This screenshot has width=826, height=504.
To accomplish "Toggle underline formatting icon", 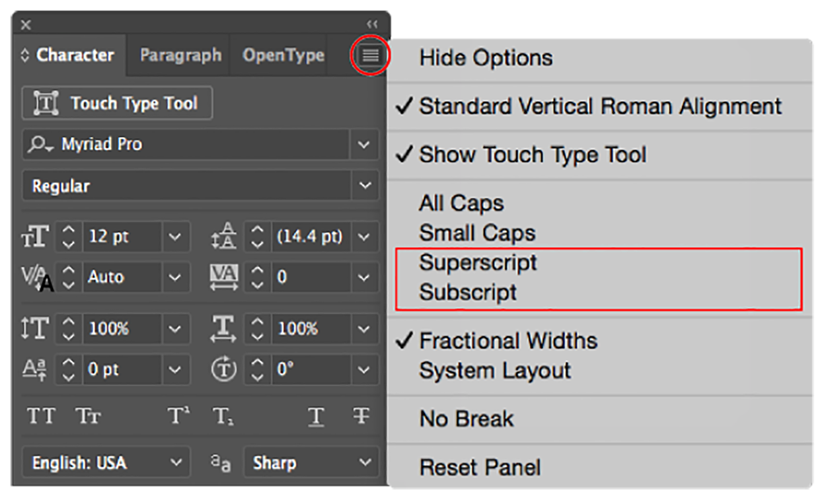I will pyautogui.click(x=316, y=416).
